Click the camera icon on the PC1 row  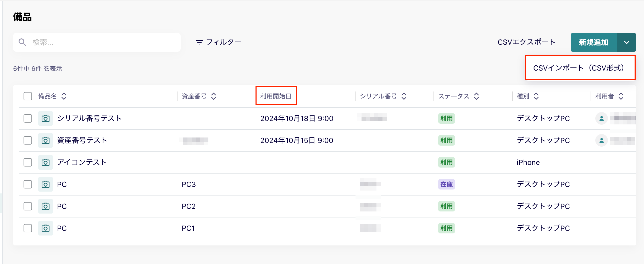coord(45,228)
